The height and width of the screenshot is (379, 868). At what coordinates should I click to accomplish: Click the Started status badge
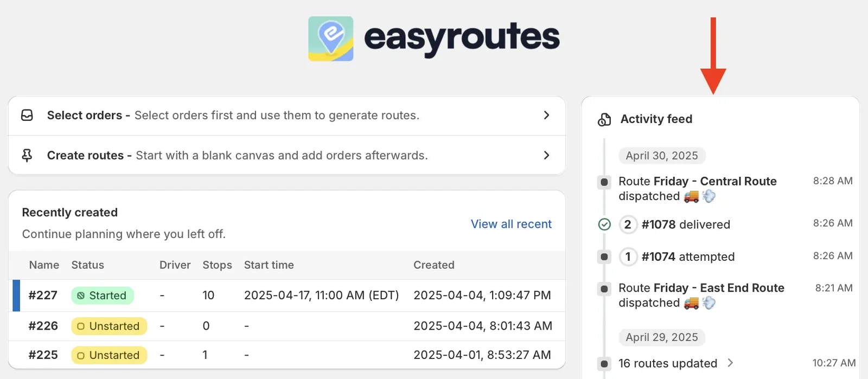pyautogui.click(x=103, y=296)
